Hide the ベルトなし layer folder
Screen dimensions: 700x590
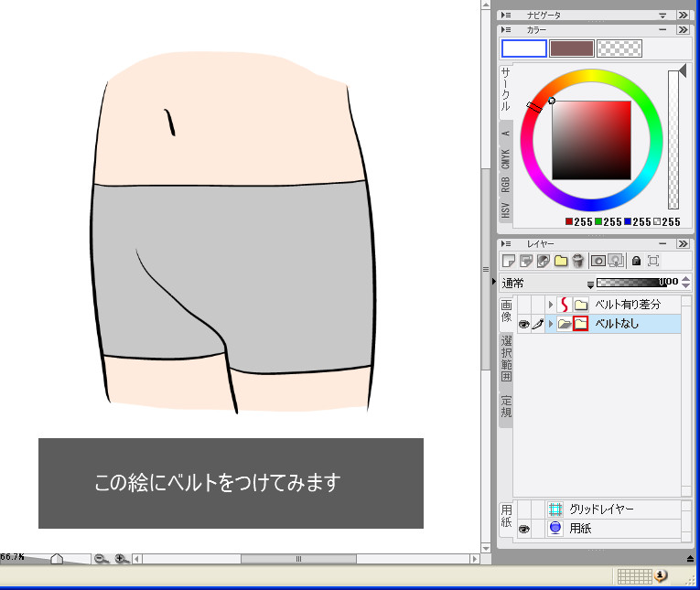pyautogui.click(x=523, y=324)
